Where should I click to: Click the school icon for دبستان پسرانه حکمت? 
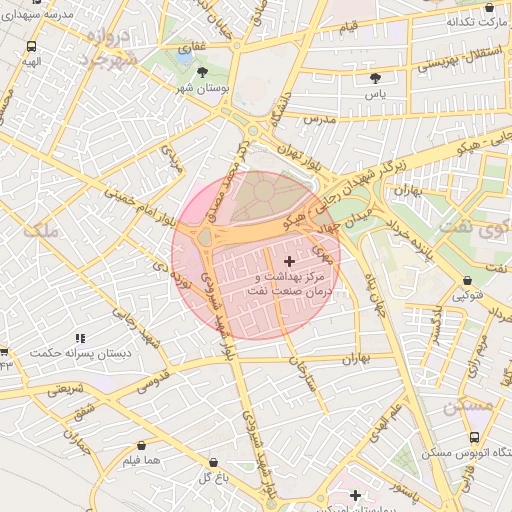coord(80,338)
